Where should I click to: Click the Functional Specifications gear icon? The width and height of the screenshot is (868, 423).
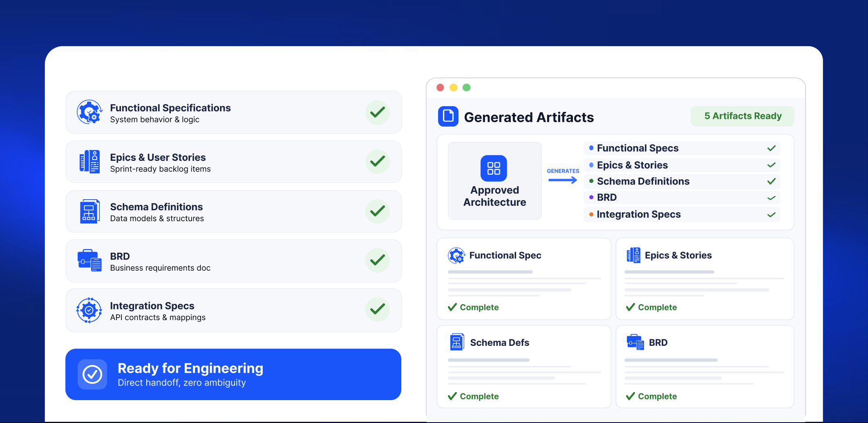point(89,112)
